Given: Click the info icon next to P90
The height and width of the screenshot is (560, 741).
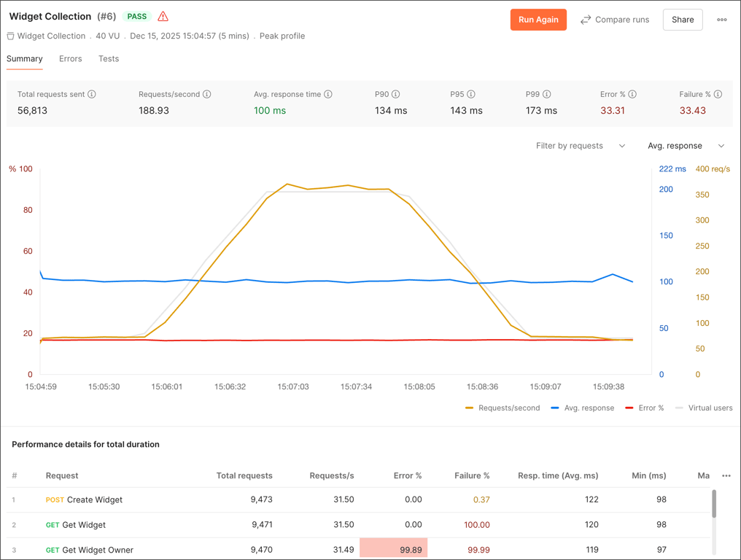Looking at the screenshot, I should [x=397, y=94].
